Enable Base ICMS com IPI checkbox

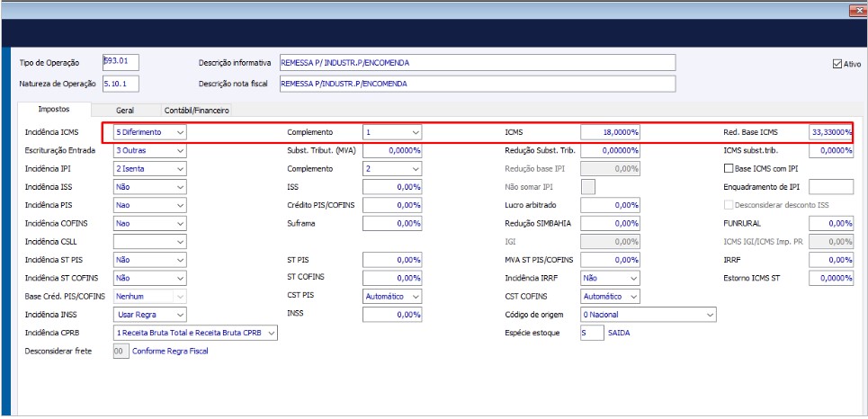pyautogui.click(x=729, y=168)
